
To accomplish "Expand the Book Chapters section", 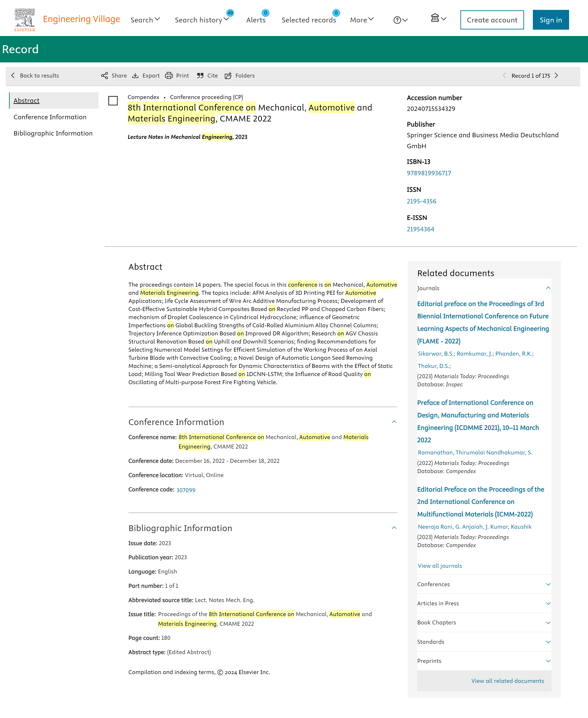I will tap(484, 623).
